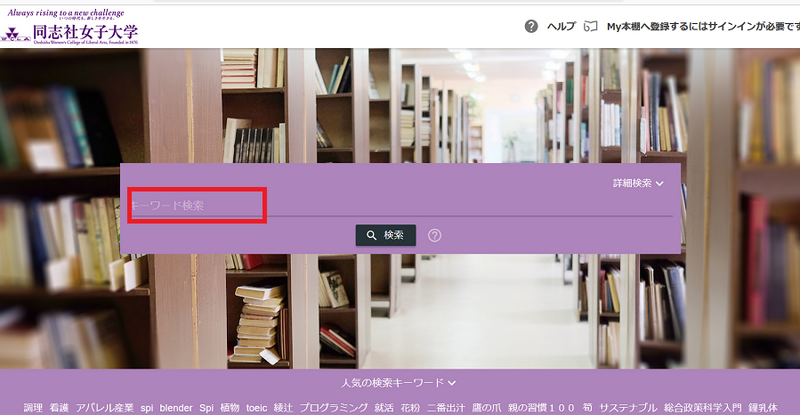Select the プログラミング keyword
The image size is (800, 415).
(332, 407)
